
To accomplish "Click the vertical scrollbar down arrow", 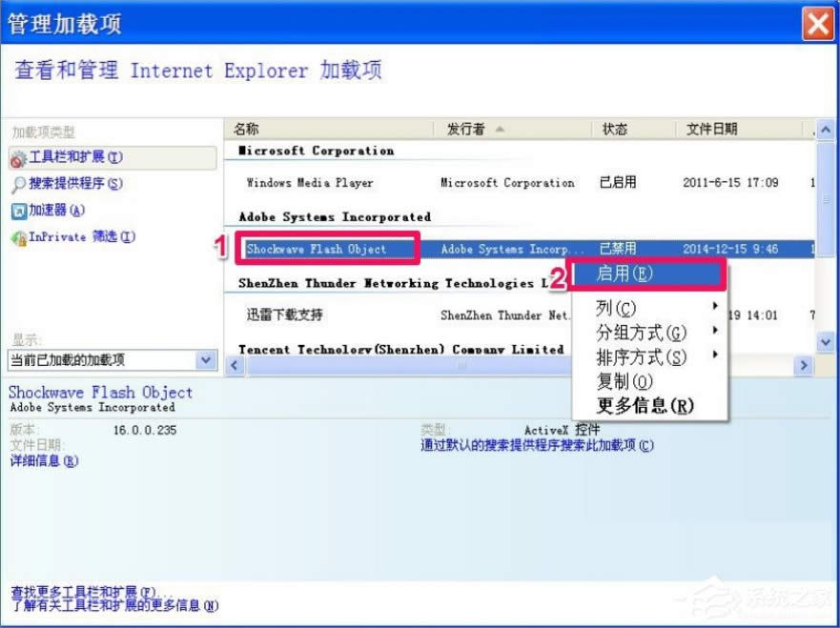I will pyautogui.click(x=824, y=341).
